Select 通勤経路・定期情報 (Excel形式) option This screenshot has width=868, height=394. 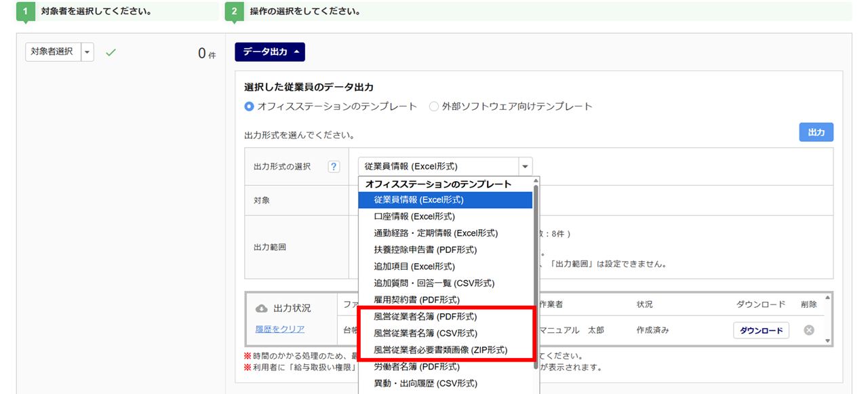point(435,233)
